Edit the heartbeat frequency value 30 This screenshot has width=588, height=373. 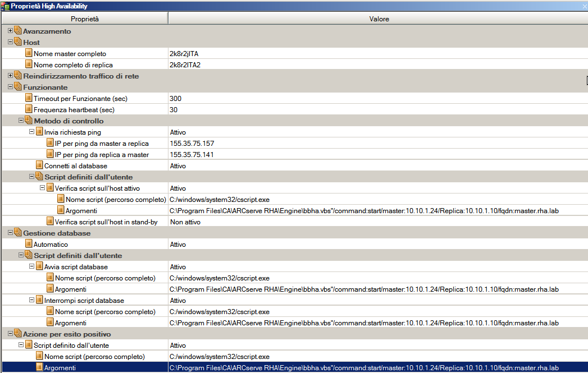click(174, 110)
